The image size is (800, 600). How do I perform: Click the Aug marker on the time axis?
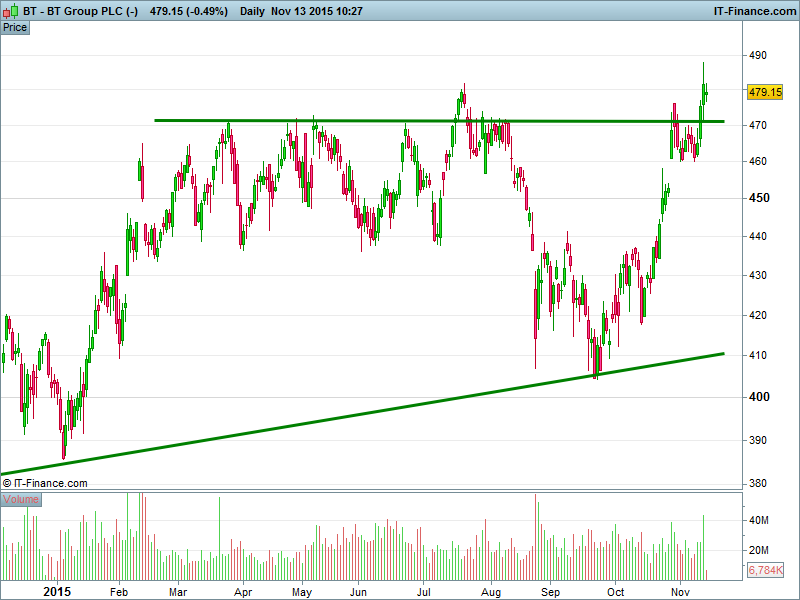[x=492, y=591]
